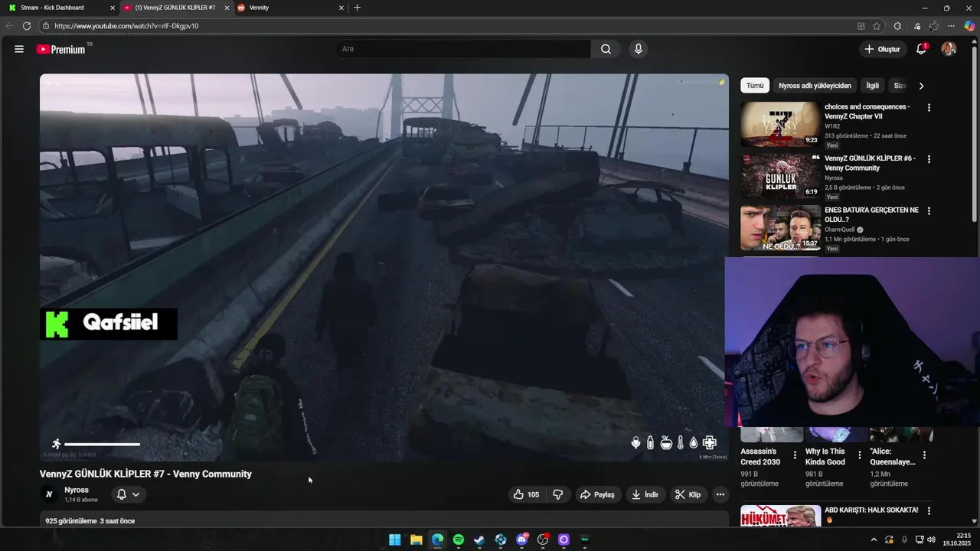The height and width of the screenshot is (551, 980).
Task: Open the Nyross channel name link
Action: [x=77, y=490]
